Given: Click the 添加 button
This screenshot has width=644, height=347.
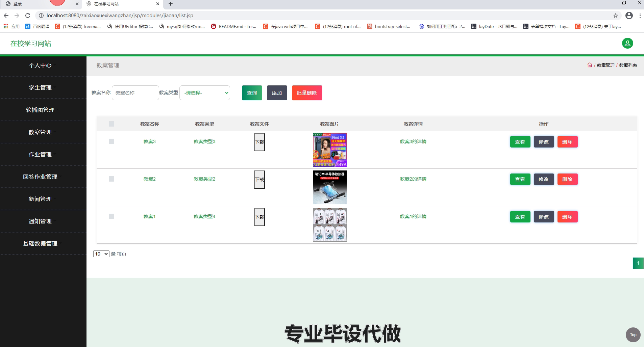Looking at the screenshot, I should click(277, 93).
